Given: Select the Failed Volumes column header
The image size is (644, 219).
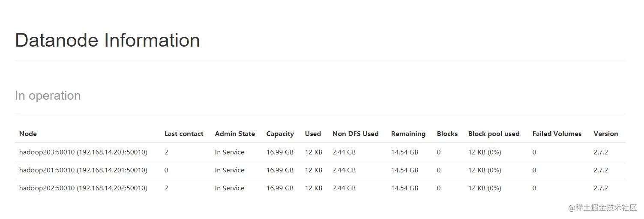Looking at the screenshot, I should (x=557, y=134).
